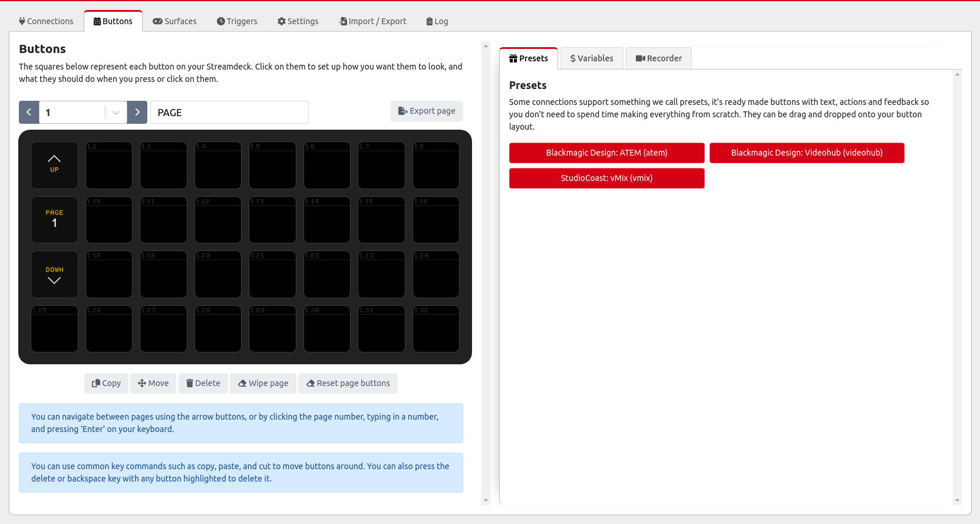The height and width of the screenshot is (524, 980).
Task: Go to previous page with left chevron
Action: pos(29,112)
